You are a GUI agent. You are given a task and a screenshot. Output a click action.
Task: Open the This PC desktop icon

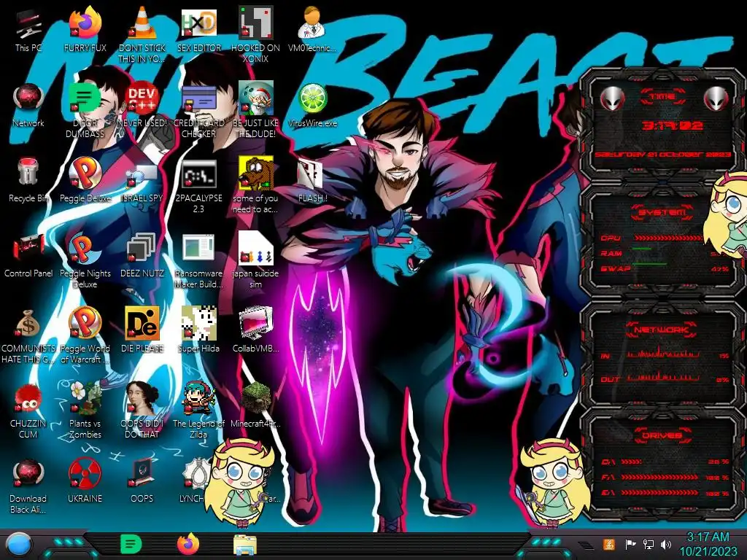click(x=28, y=24)
